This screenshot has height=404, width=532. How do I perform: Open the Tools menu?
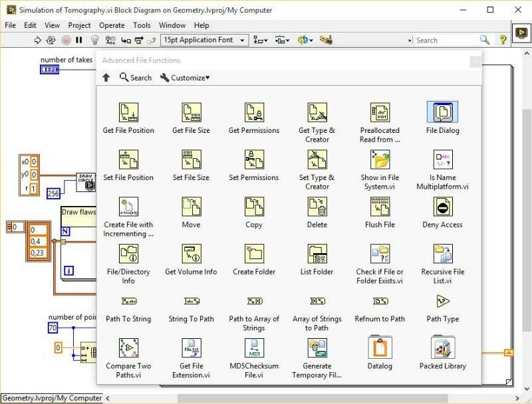[142, 25]
